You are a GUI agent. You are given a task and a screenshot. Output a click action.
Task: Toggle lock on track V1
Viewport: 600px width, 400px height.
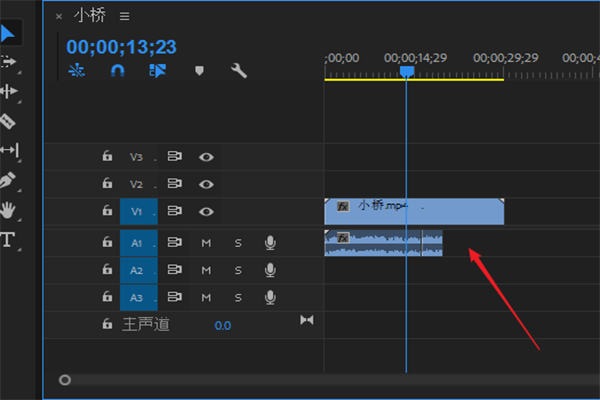tap(107, 210)
